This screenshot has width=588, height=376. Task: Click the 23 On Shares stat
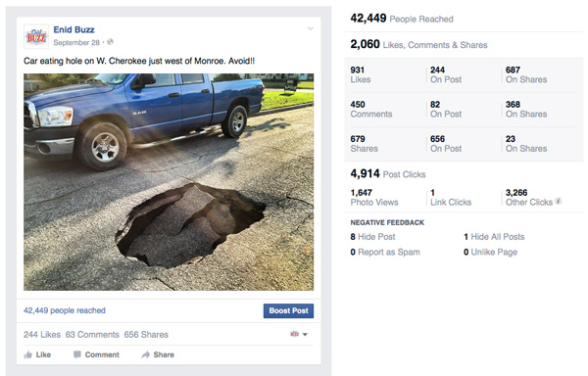[526, 143]
